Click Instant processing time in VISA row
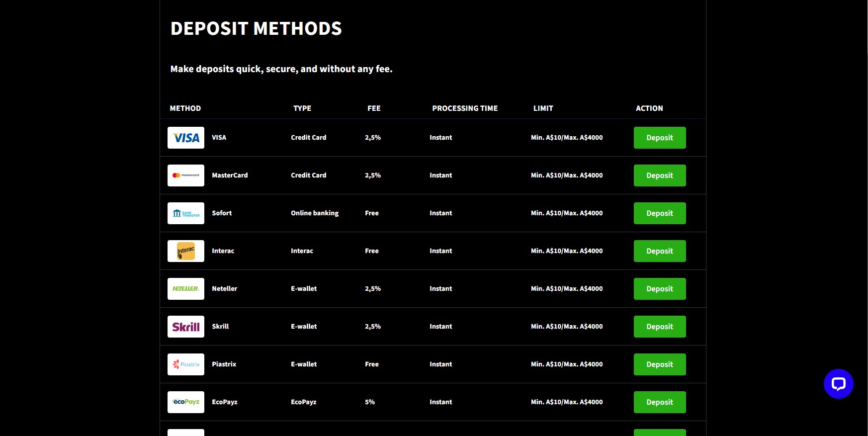This screenshot has height=436, width=868. [x=441, y=138]
